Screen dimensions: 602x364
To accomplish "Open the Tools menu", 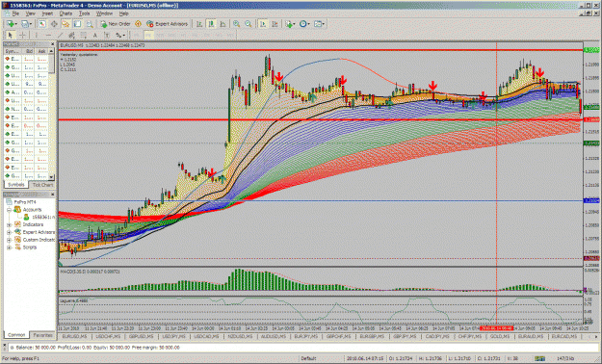I will (x=84, y=13).
